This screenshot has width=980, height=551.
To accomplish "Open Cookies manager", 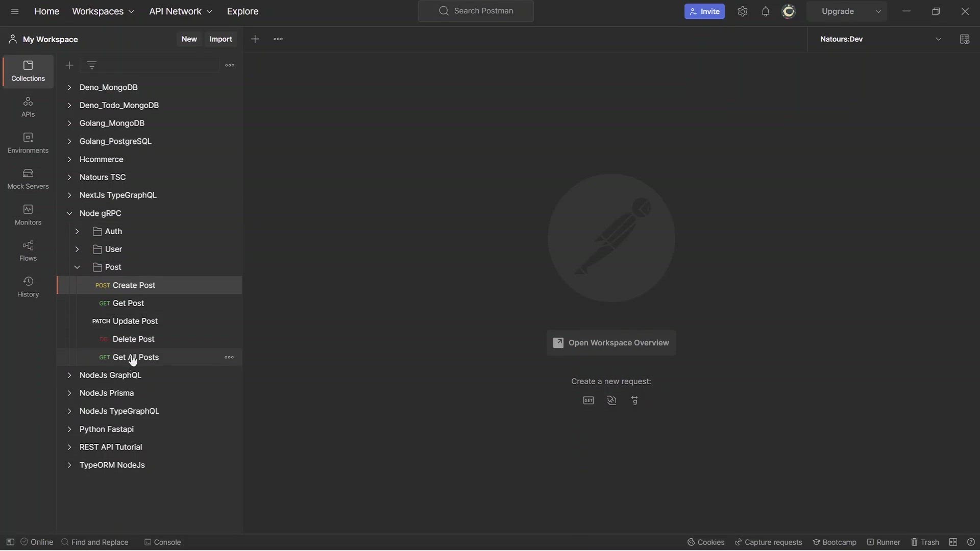I will (x=706, y=542).
